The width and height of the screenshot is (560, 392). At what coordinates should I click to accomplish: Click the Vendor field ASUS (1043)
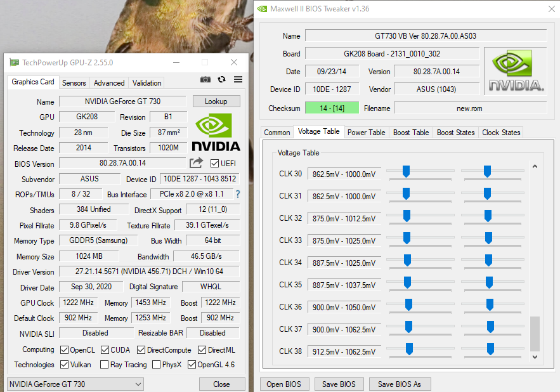[x=436, y=89]
